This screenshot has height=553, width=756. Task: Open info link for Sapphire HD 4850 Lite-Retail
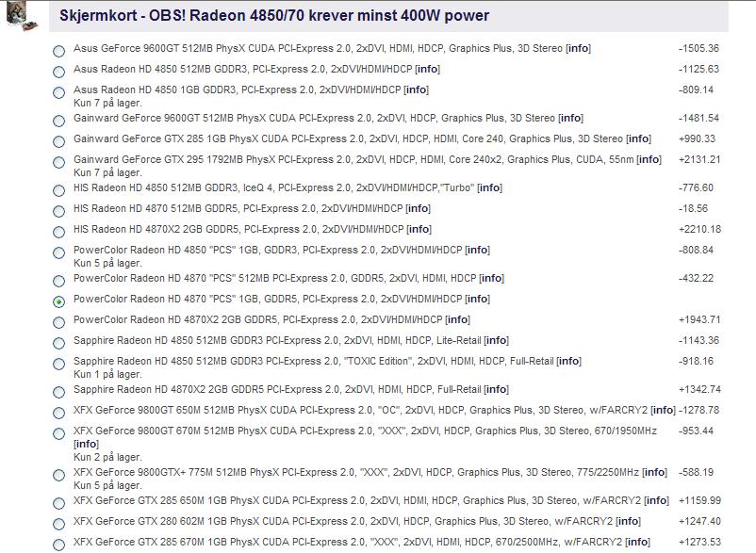pos(496,340)
